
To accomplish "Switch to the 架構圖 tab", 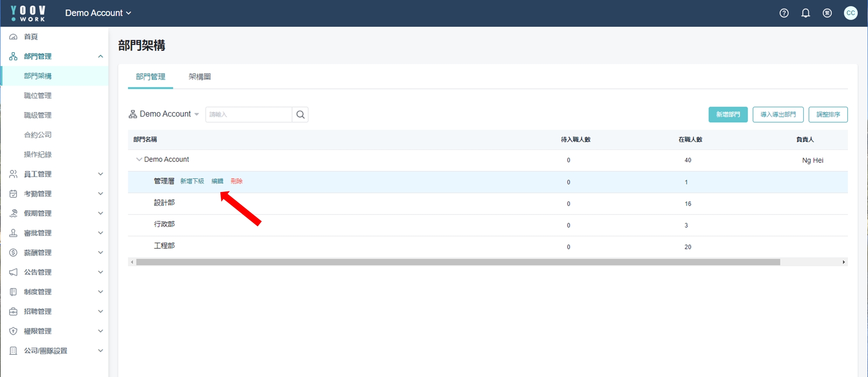I will (200, 77).
